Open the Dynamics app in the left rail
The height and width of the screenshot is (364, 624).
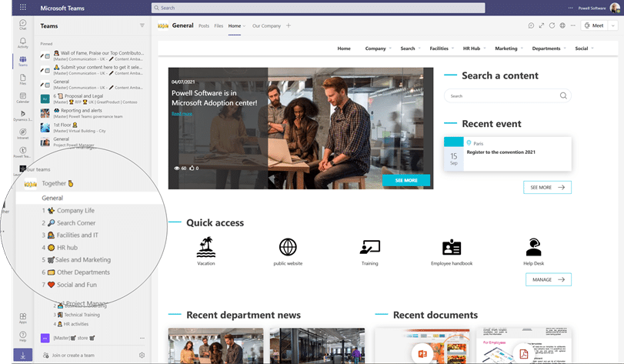[x=22, y=115]
